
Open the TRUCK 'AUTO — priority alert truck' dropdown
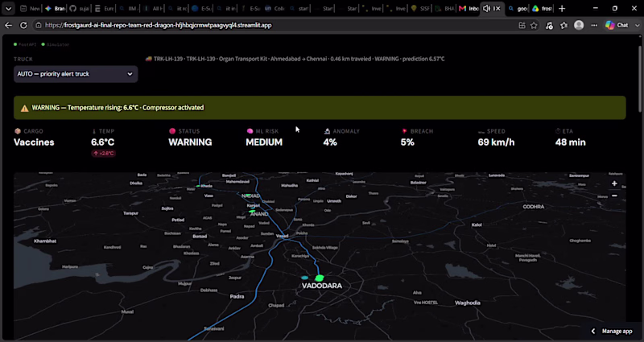(76, 74)
